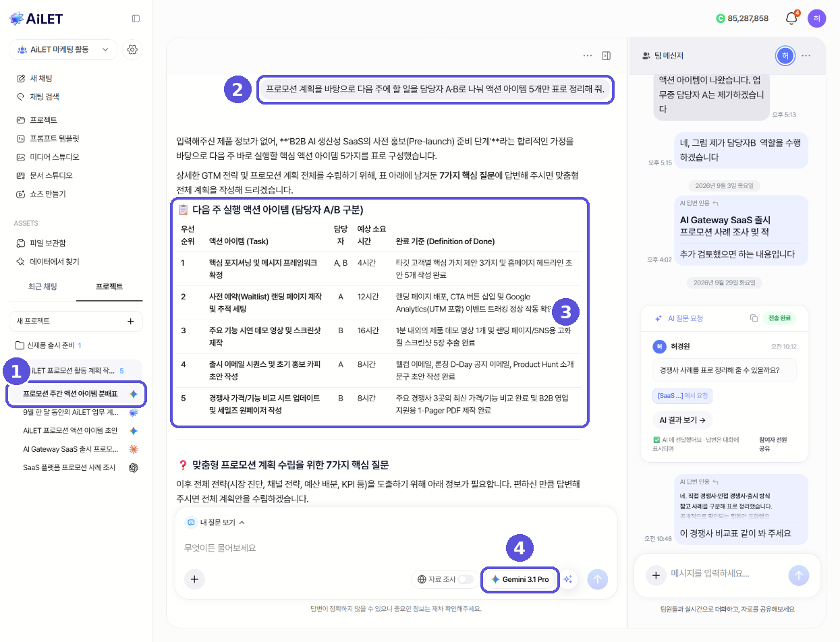Screen dimensions: 840x642
Task: Open the notifications bell
Action: (791, 18)
